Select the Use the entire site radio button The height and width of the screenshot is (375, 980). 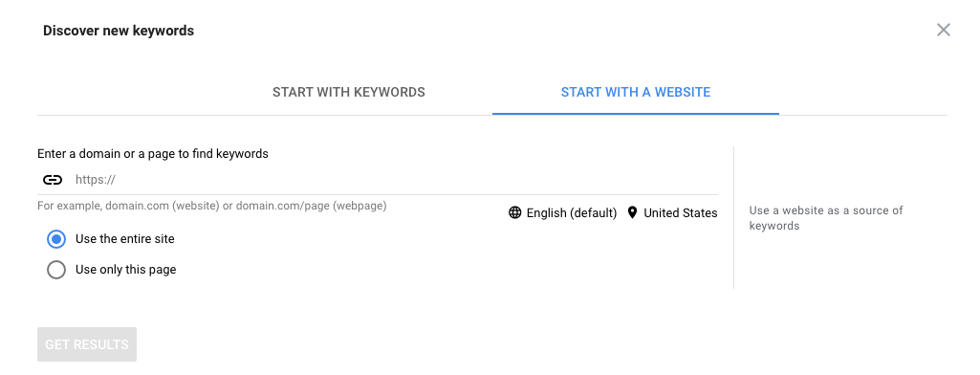point(56,239)
